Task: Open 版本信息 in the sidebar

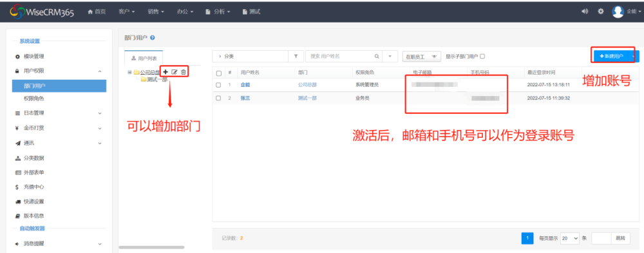Action: point(33,216)
